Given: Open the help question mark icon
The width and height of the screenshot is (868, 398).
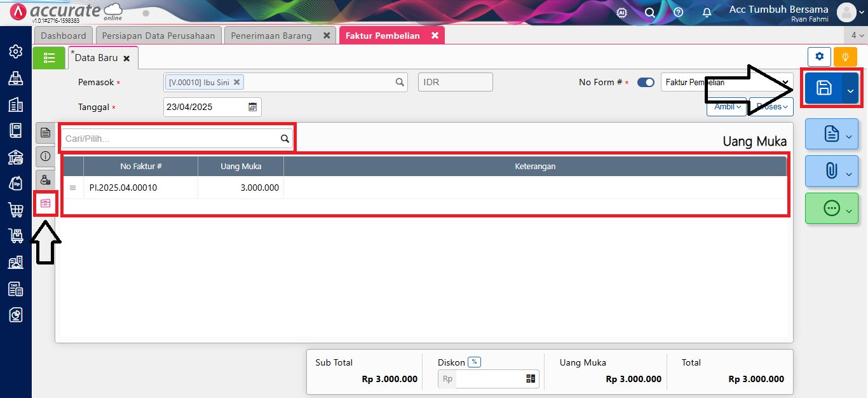Looking at the screenshot, I should (x=678, y=13).
